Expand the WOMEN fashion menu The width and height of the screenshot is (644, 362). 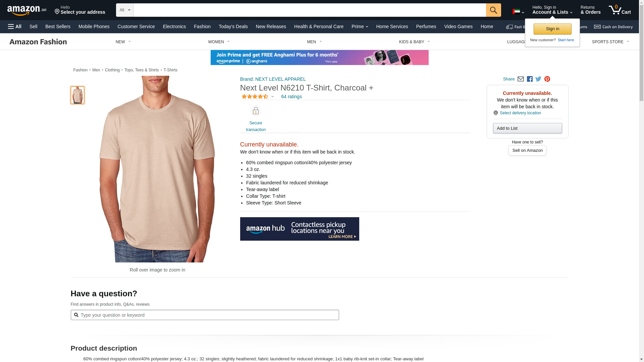point(219,42)
